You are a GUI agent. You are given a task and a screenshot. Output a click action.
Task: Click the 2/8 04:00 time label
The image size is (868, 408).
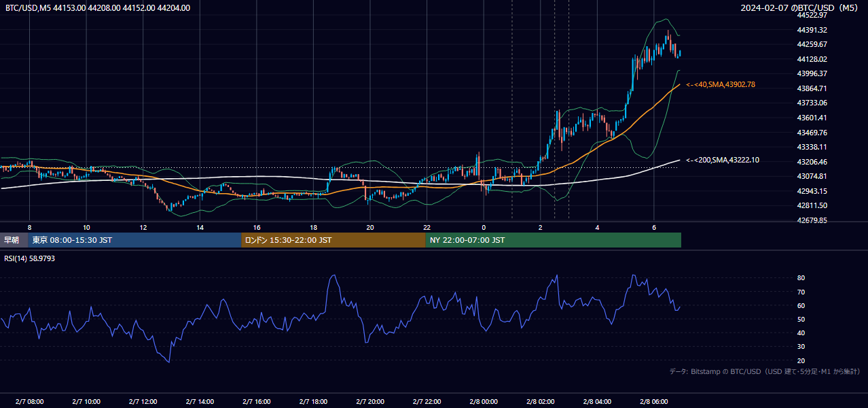[x=597, y=402]
